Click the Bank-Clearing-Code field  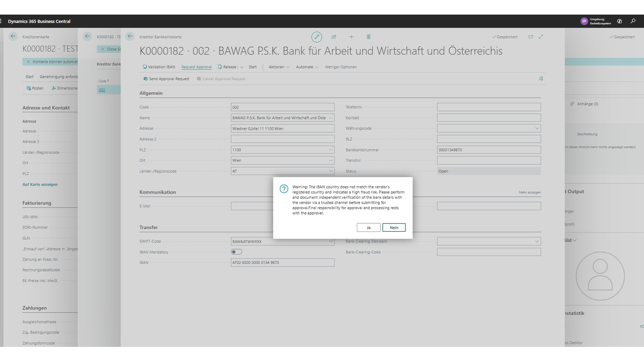pos(489,252)
